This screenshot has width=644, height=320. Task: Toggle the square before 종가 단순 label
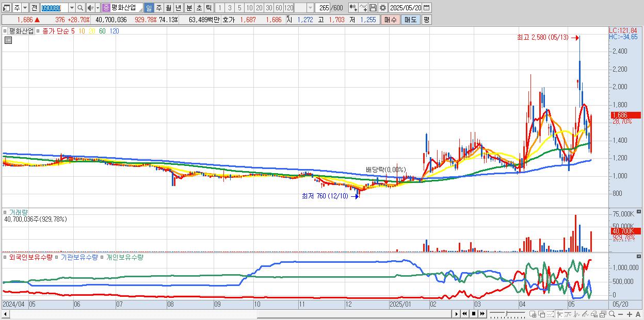point(38,31)
